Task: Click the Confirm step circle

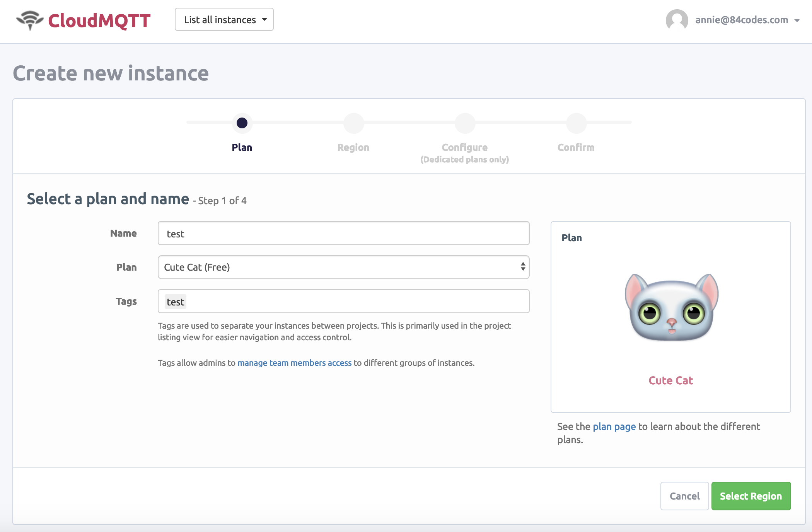Action: point(576,123)
